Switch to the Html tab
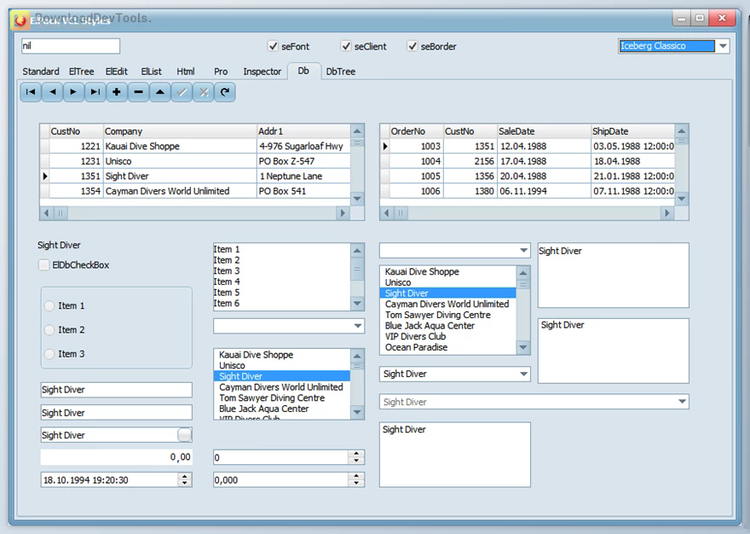The width and height of the screenshot is (750, 534). 186,71
